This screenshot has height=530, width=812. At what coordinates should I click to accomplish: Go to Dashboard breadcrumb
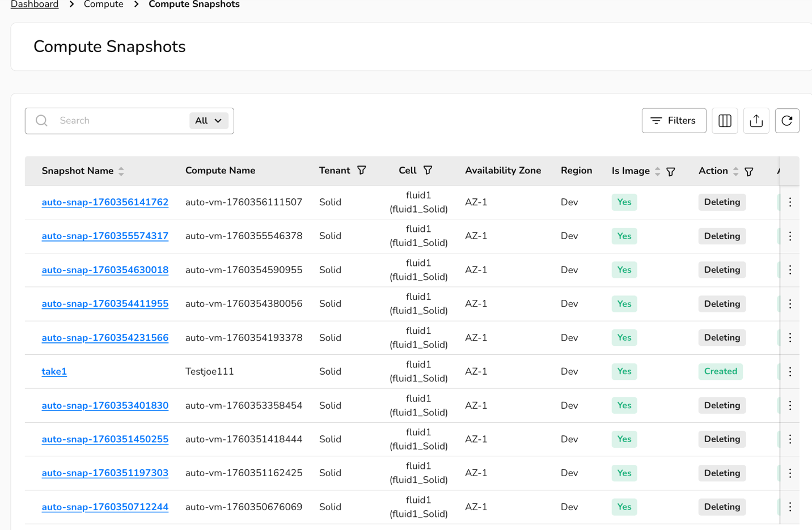pyautogui.click(x=35, y=5)
